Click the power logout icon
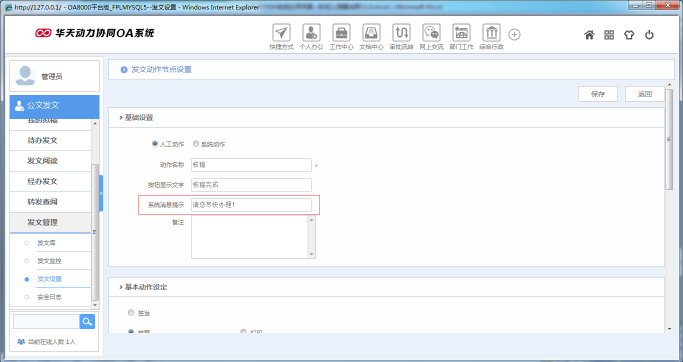 [x=649, y=35]
